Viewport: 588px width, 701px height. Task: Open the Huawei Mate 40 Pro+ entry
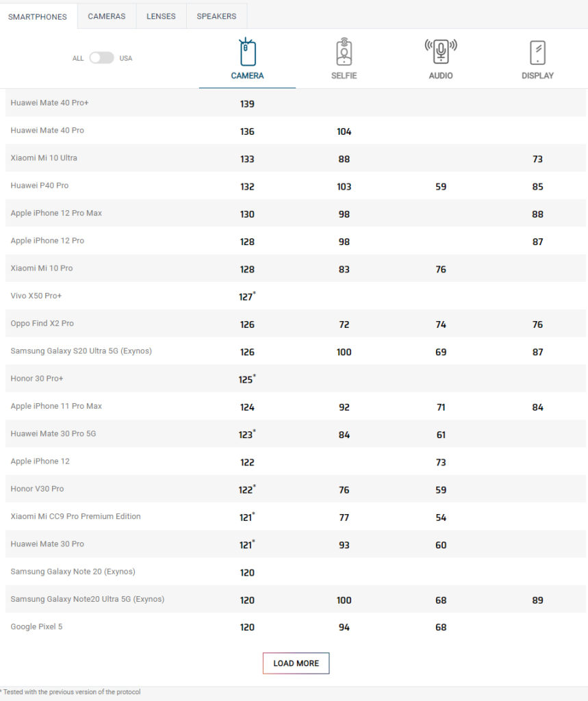[50, 103]
